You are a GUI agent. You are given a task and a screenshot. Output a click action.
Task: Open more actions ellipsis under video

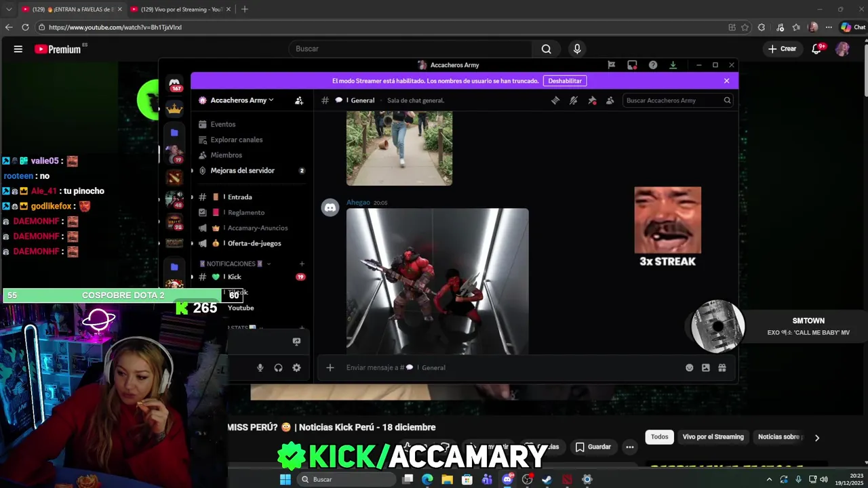(630, 447)
